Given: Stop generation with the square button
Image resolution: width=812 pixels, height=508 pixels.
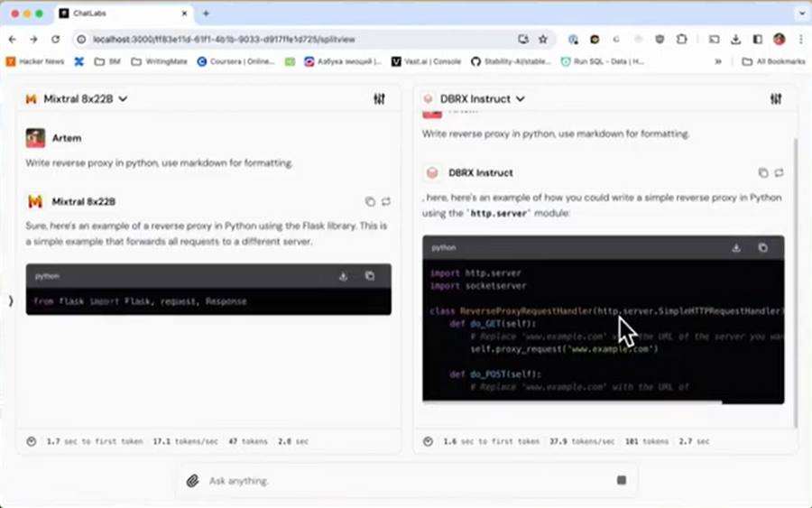Looking at the screenshot, I should pos(622,481).
